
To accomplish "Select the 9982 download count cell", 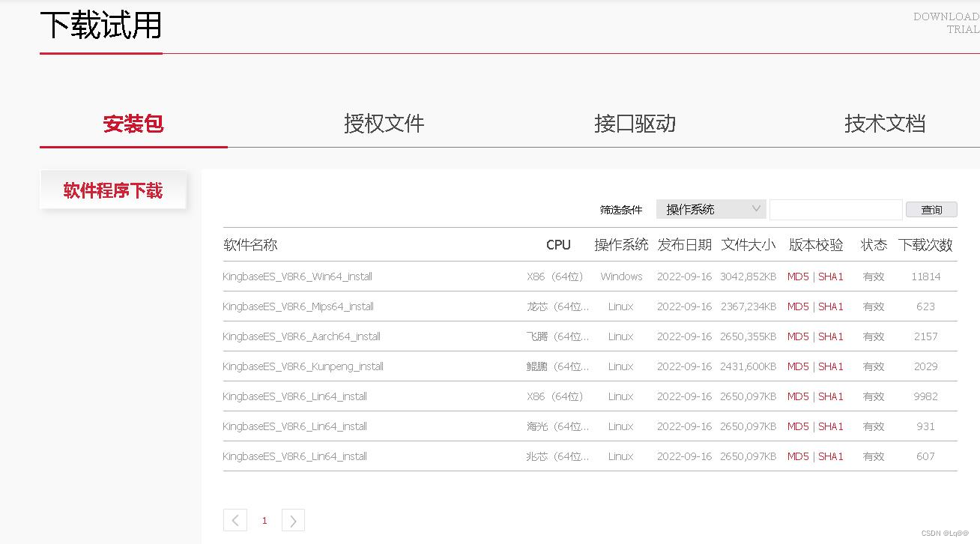I will pos(926,396).
